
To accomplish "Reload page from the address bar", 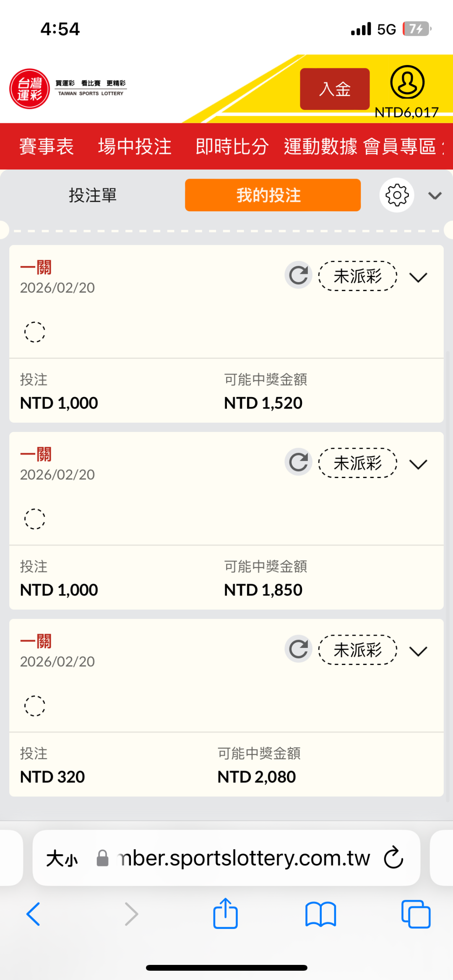I will pyautogui.click(x=393, y=858).
